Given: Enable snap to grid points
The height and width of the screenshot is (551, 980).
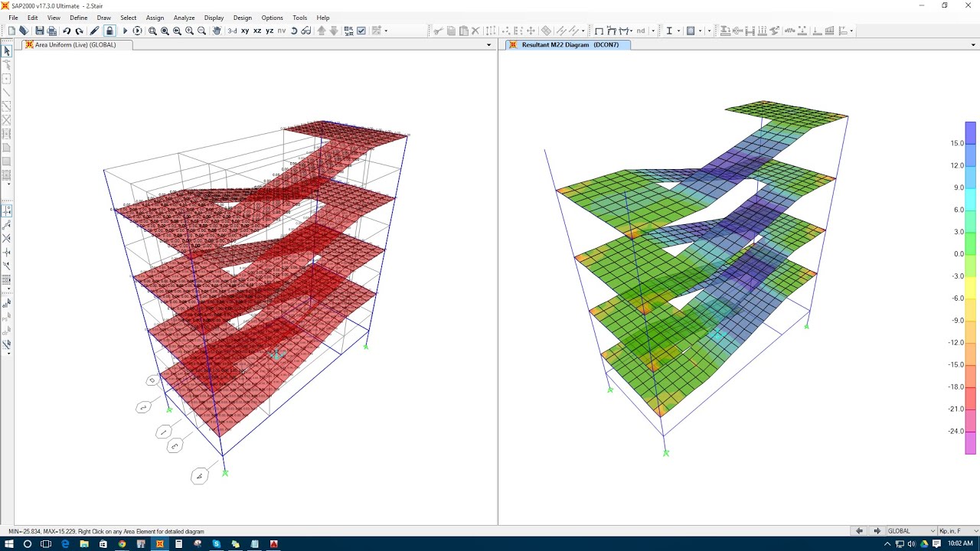Looking at the screenshot, I should pos(8,211).
